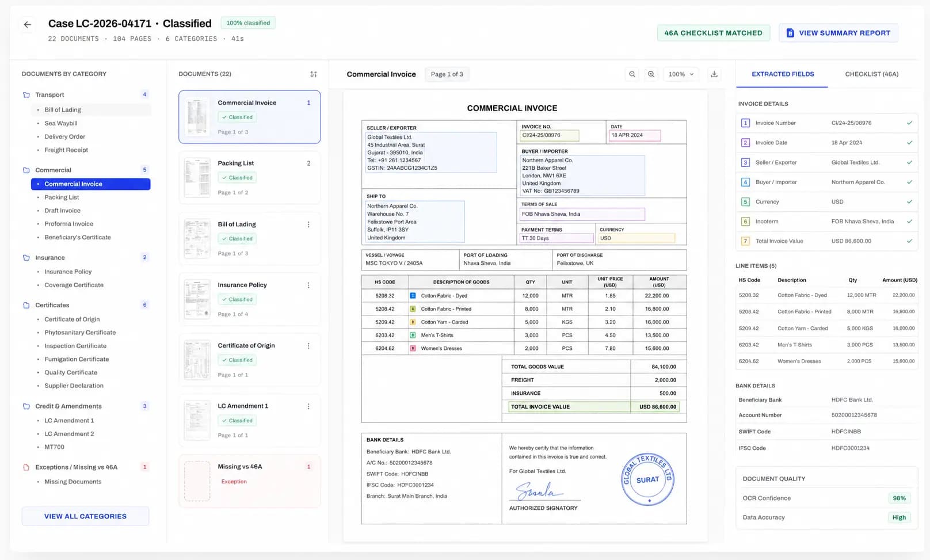Click the checkmark on the Invoice Date field

[909, 143]
